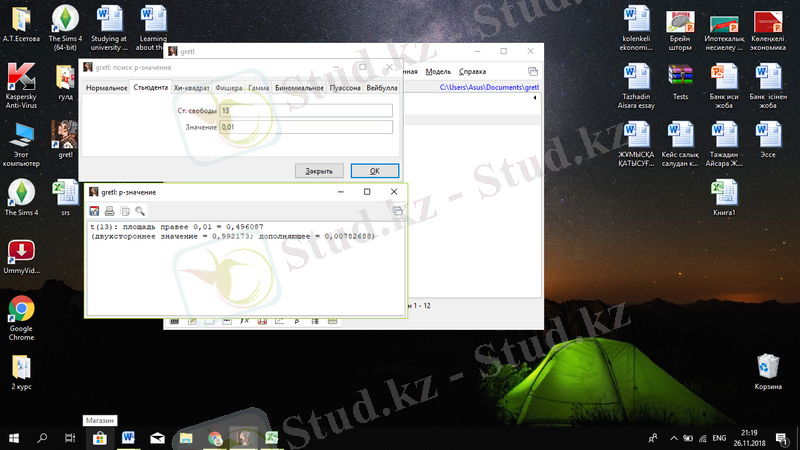Select gretl desktop shortcut
This screenshot has height=450, width=800.
(65, 139)
